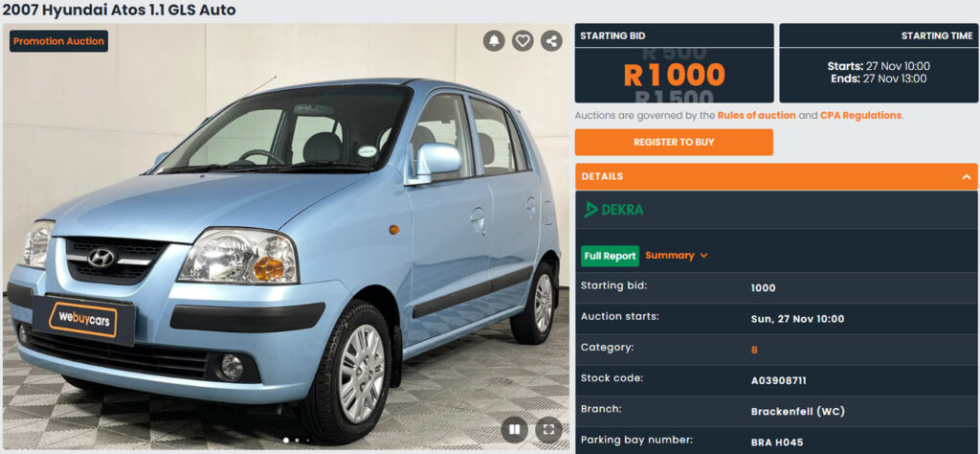Open the CPA Regulations link

(x=860, y=116)
